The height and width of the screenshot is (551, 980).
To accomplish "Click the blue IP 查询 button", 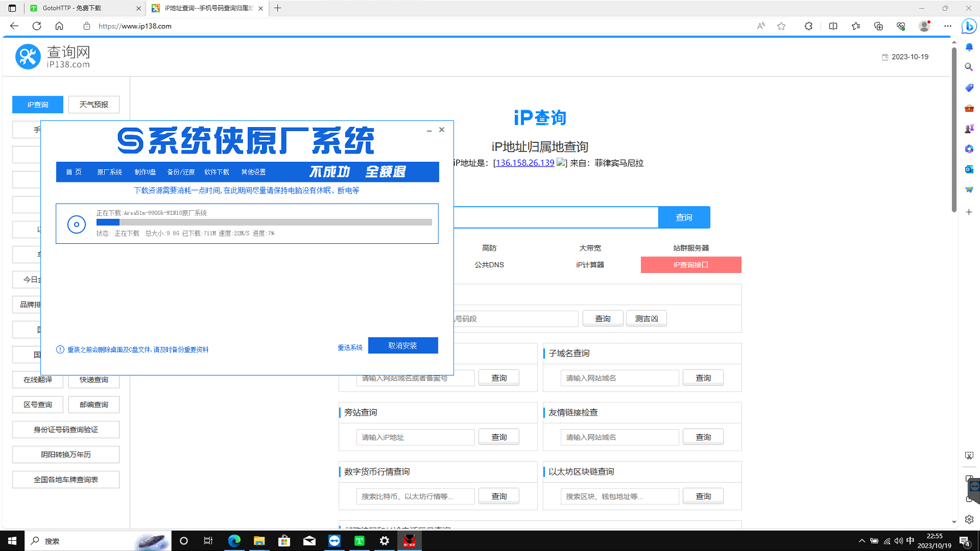I will click(684, 217).
